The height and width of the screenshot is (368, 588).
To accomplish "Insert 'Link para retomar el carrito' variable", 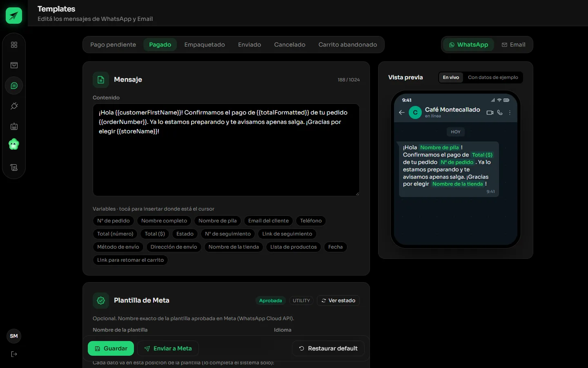I will [130, 260].
